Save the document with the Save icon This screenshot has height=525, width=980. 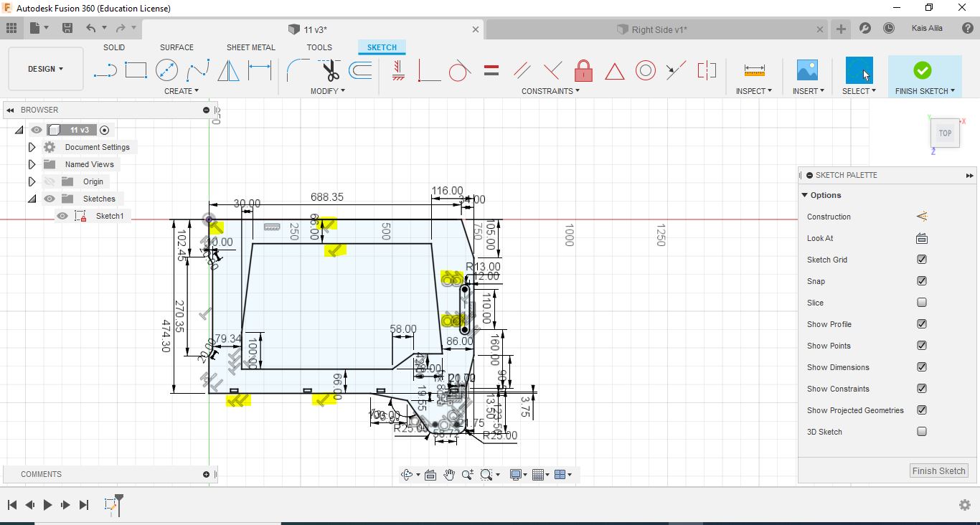pos(67,28)
